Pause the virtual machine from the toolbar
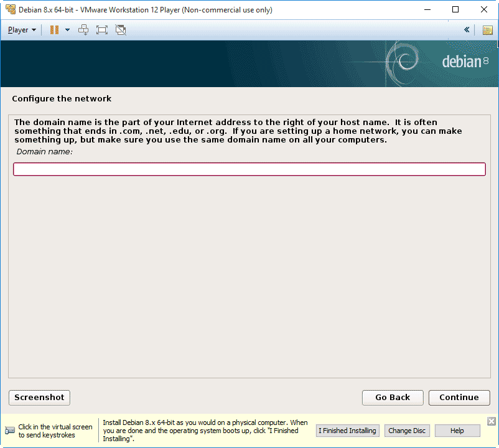Viewport: 499px width, 448px height. [x=54, y=30]
